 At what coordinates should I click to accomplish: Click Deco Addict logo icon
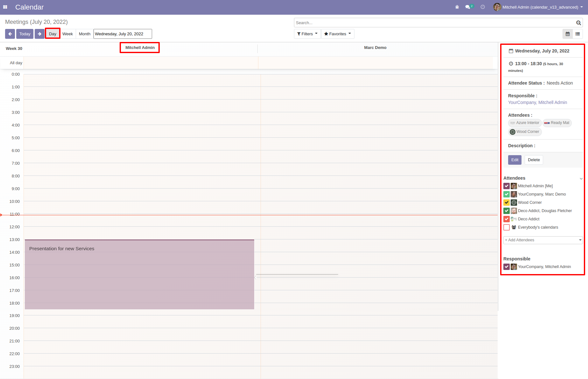tap(514, 219)
